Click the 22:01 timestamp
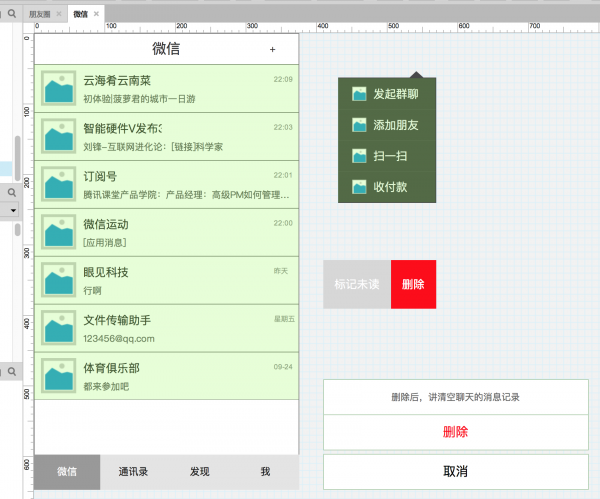Screen dimensions: 600x499 coord(283,175)
